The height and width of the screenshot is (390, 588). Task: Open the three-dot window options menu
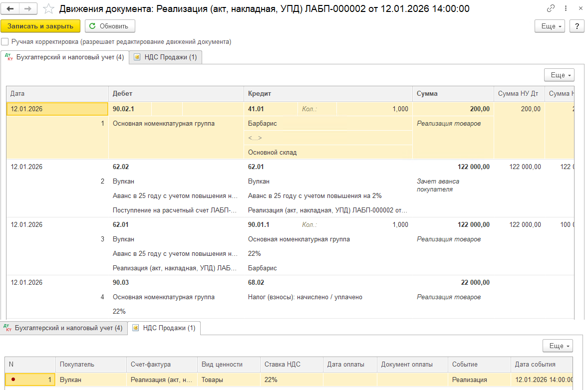pyautogui.click(x=565, y=8)
